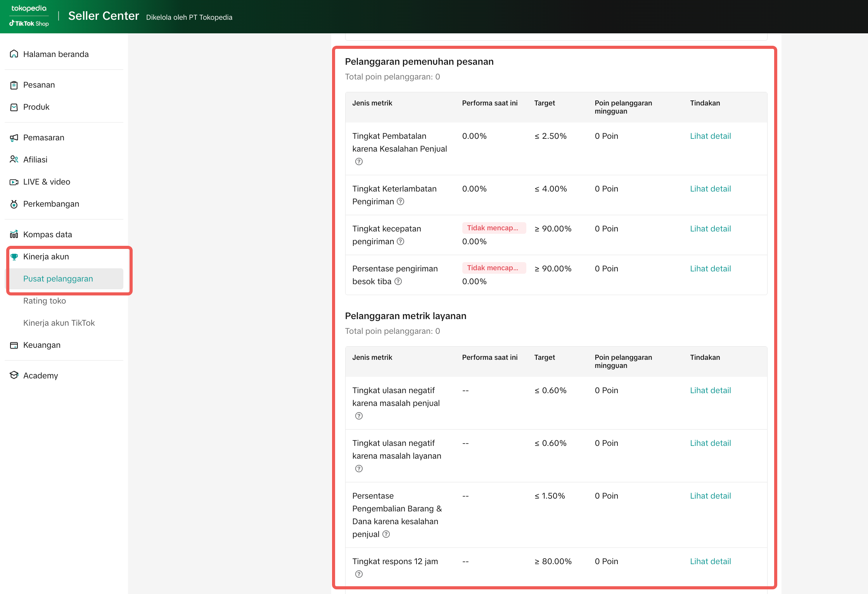Click the Halaman beranda home icon
The height and width of the screenshot is (594, 868).
pyautogui.click(x=14, y=54)
